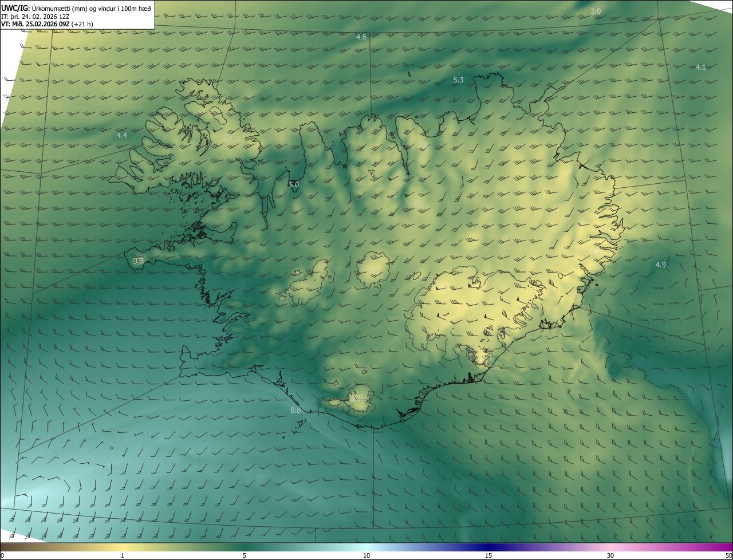
Task: Click the valid time line "VT: Mið. 25.02.2026 09Z (+21 h)"
Action: click(x=47, y=24)
